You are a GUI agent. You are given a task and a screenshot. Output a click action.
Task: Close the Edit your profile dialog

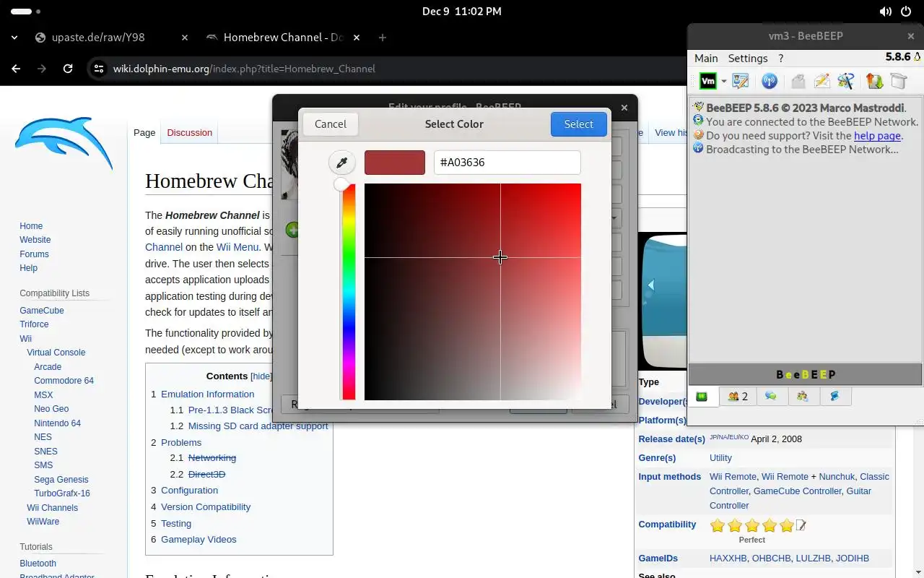coord(624,108)
